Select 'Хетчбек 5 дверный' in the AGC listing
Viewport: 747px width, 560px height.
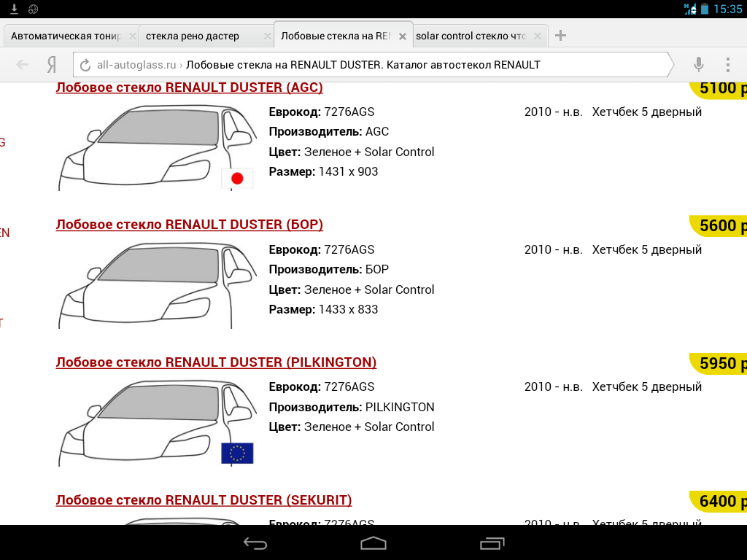647,112
